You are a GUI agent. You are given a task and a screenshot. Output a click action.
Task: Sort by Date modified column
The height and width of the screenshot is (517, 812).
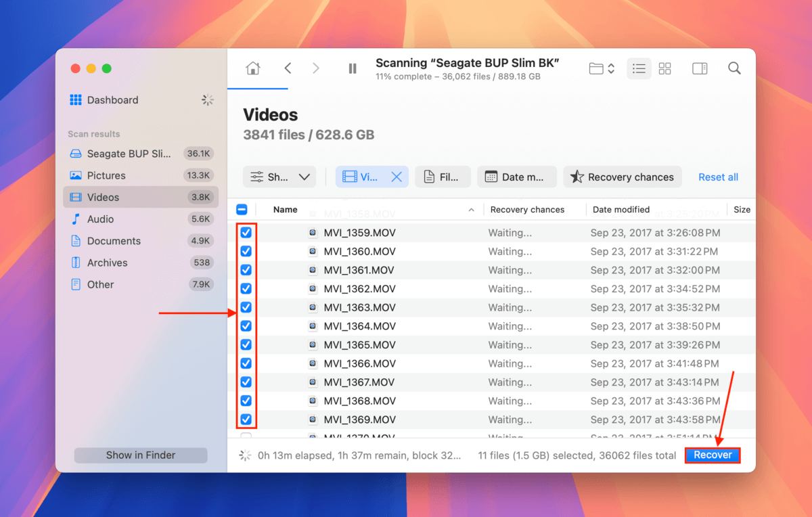pos(621,210)
